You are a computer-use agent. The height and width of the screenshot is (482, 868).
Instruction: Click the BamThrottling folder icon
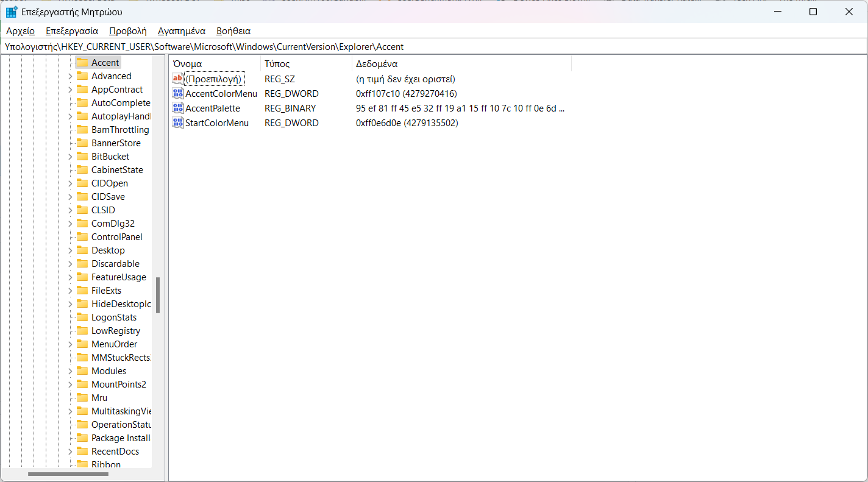[82, 130]
